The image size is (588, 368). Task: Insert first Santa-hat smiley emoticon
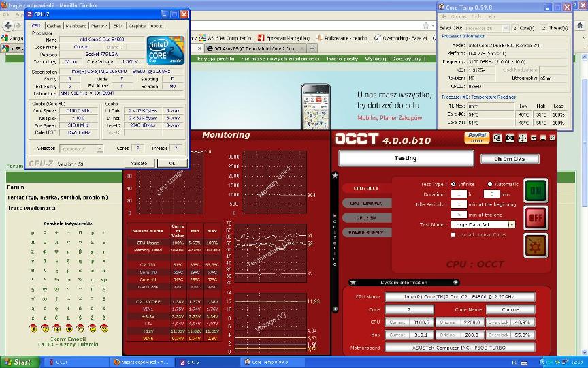click(33, 328)
